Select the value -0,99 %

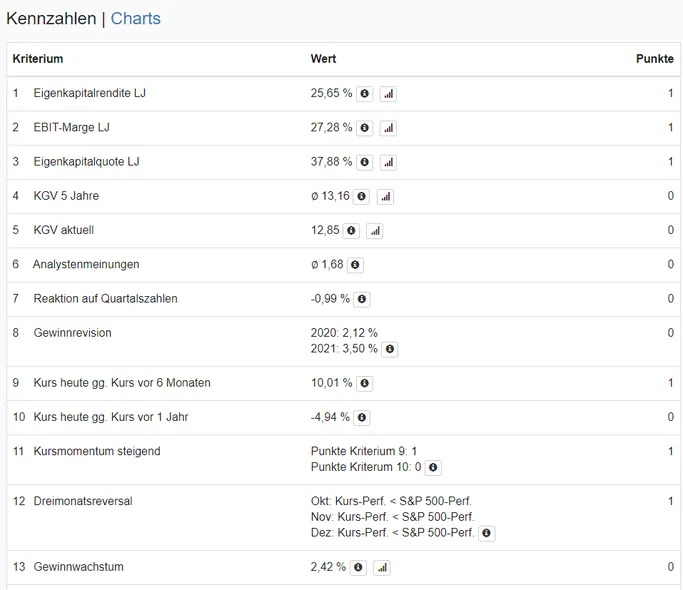pos(330,299)
